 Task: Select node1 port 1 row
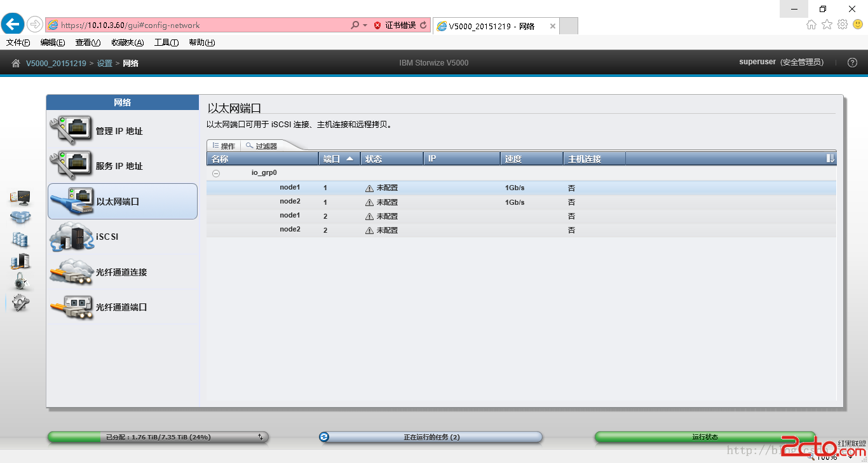point(521,188)
